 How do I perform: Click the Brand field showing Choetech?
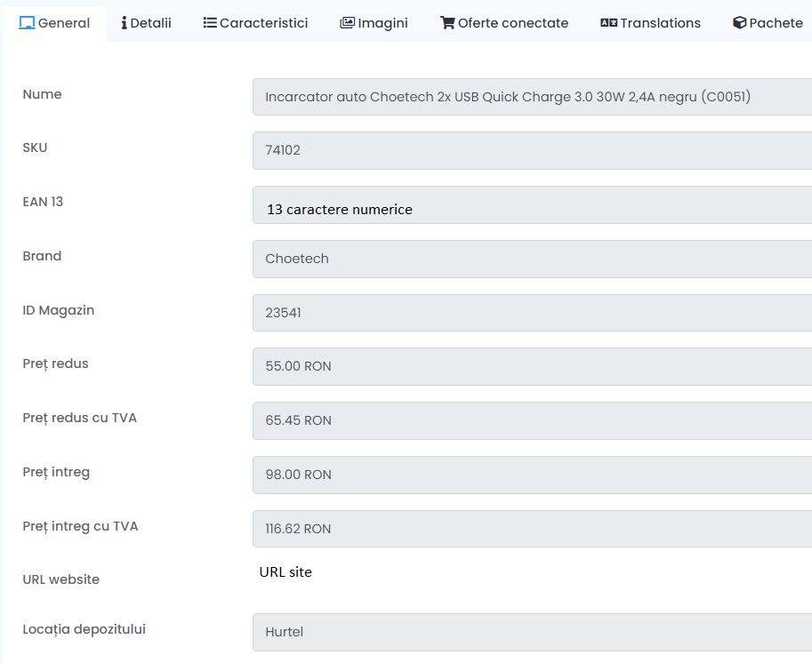(x=533, y=259)
